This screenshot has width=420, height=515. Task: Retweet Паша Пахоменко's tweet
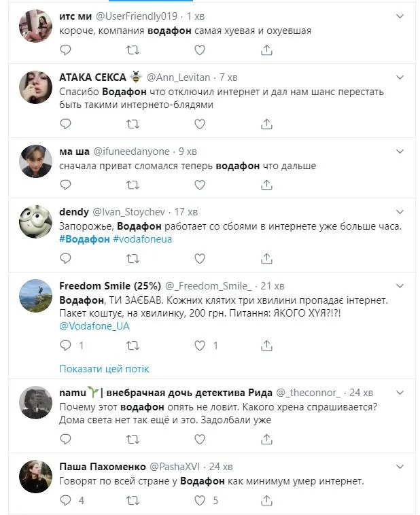tap(133, 501)
